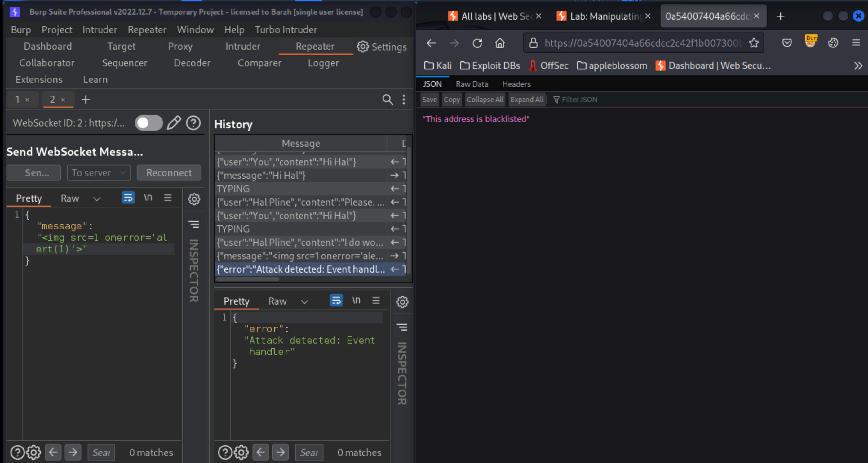Open message editor hamburger menu
The height and width of the screenshot is (463, 868).
[168, 198]
